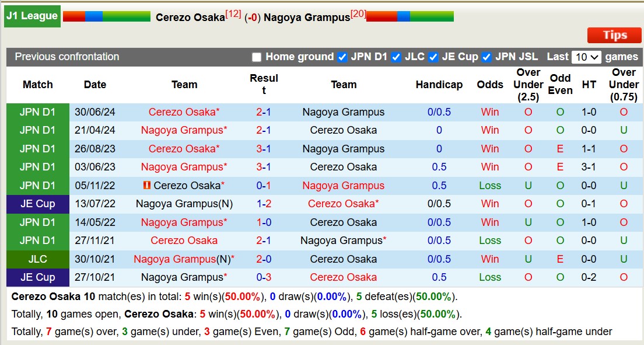Click the J1 League badge
Image resolution: width=644 pixels, height=345 pixels.
32,16
